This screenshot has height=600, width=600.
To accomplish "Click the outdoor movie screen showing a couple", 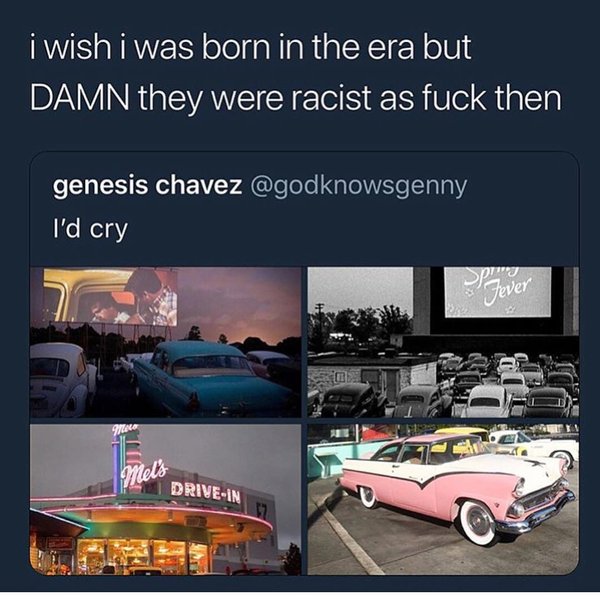I will (x=110, y=297).
